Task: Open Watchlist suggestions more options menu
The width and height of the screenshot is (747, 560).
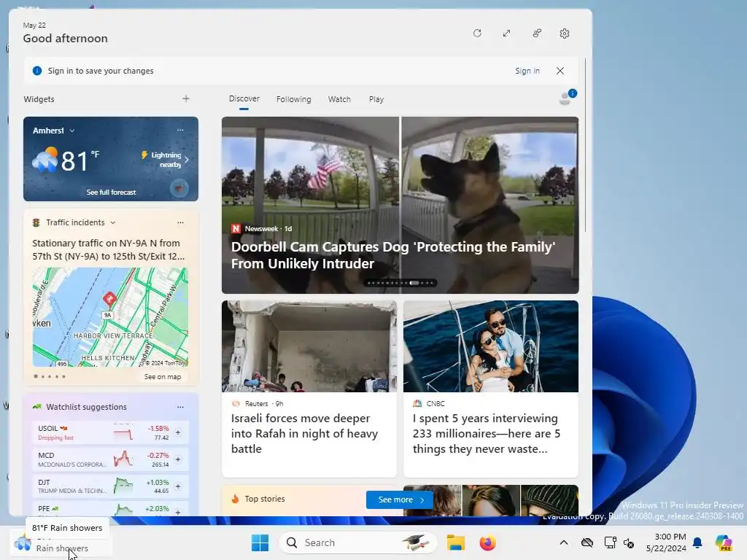Action: coord(180,407)
